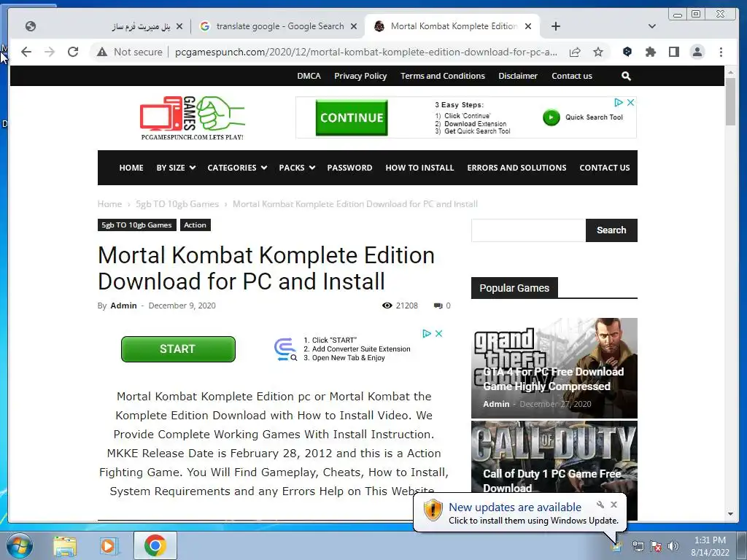The width and height of the screenshot is (747, 560).
Task: Open the Not secure site info
Action: pyautogui.click(x=130, y=52)
